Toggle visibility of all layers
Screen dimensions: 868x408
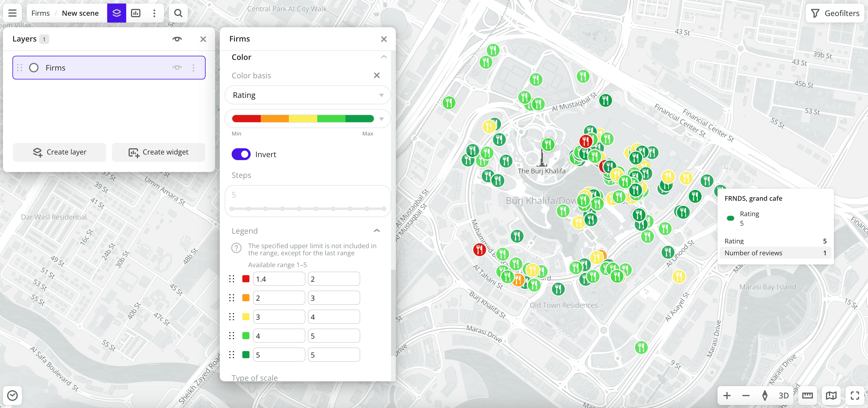coord(177,39)
